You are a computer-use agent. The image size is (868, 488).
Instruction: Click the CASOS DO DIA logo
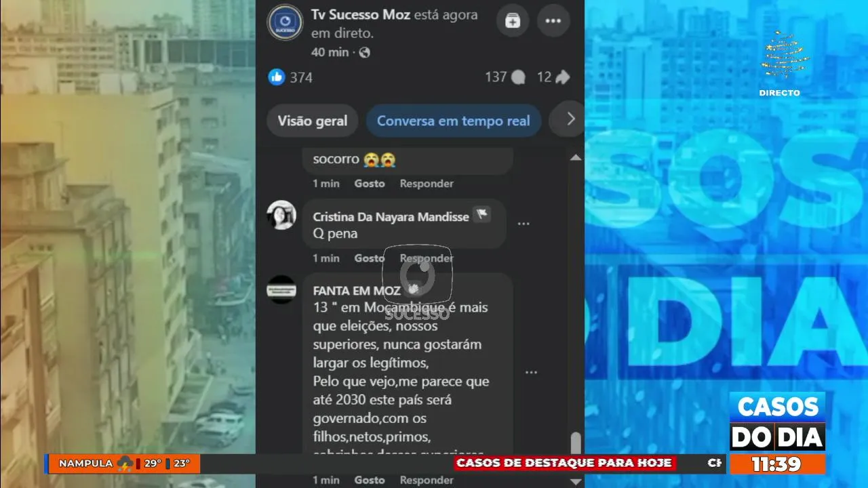(777, 422)
